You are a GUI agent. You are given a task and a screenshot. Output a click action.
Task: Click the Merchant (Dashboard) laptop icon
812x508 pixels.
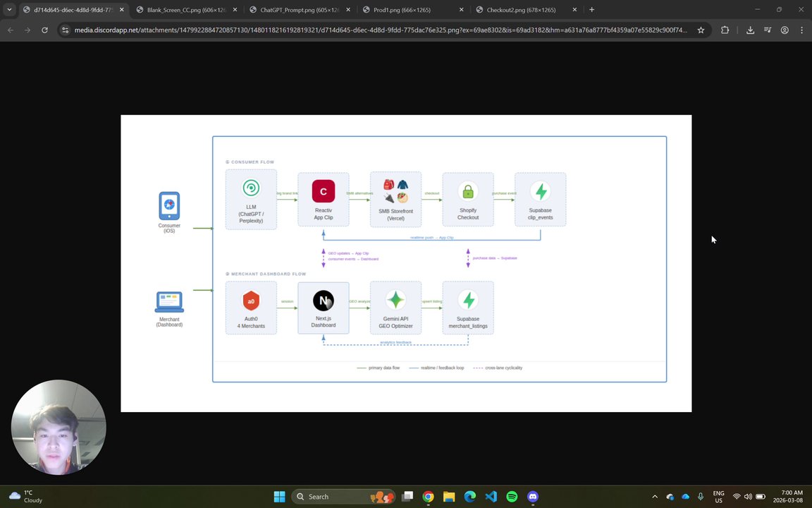pos(169,302)
